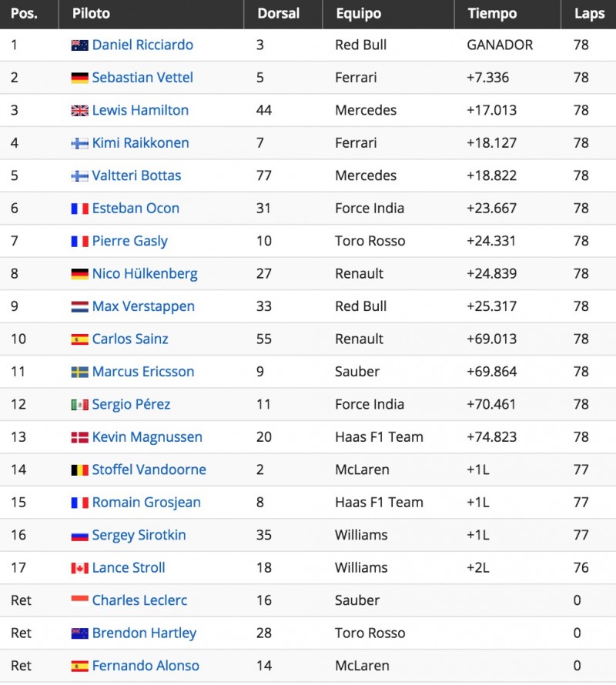Click the Monaco flag next to Charles Leclerc
Screen dimensions: 616x685
(79, 600)
